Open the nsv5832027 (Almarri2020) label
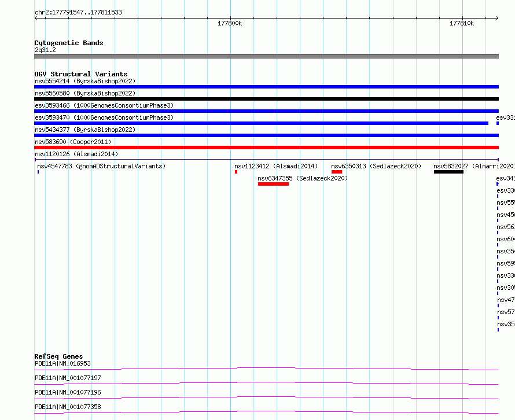The height and width of the screenshot is (420, 515). [x=474, y=166]
